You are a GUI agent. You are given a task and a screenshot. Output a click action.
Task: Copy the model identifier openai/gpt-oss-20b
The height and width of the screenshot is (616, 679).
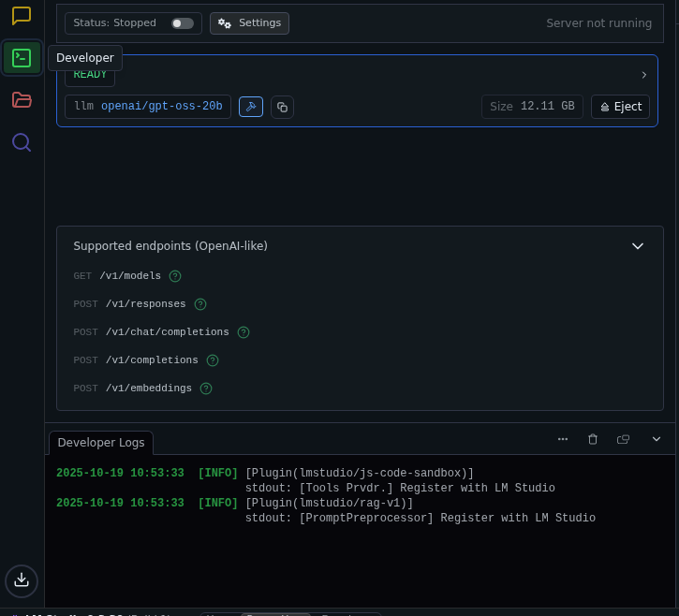282,107
